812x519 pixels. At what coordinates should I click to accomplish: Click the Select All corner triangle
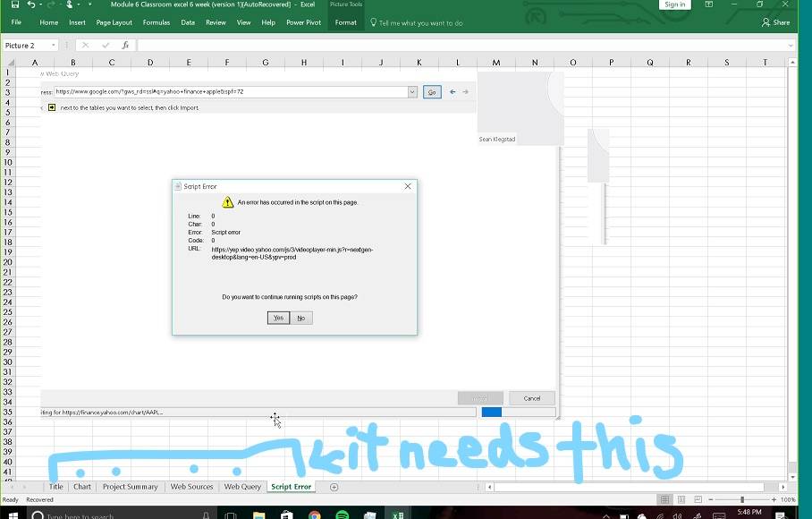tap(9, 62)
